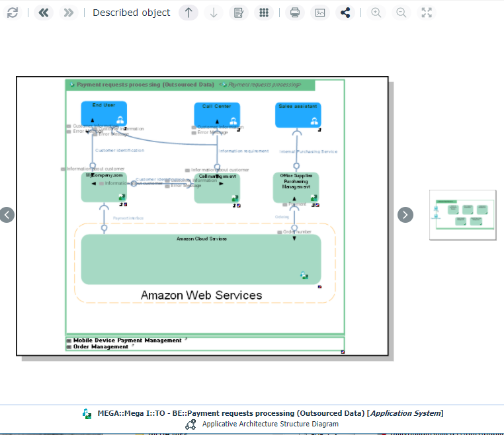
Task: Show the previous diagram with the left arrow
Action: [x=6, y=215]
